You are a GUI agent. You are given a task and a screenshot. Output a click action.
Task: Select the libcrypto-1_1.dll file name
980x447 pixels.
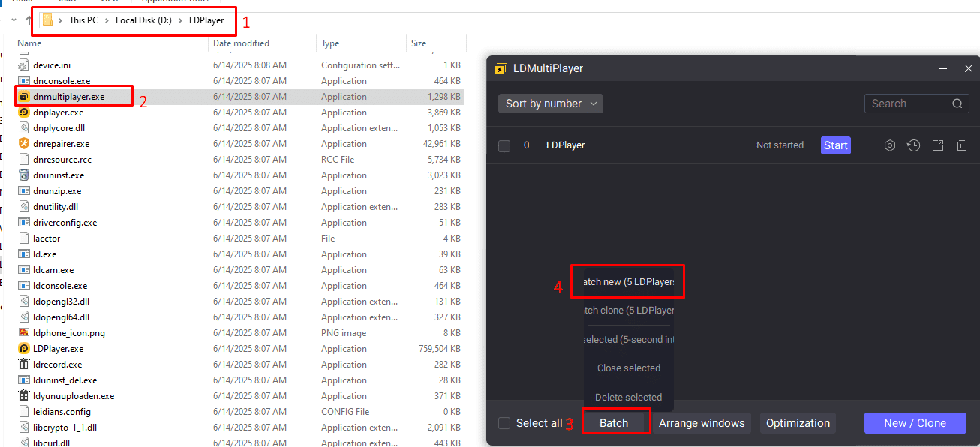pyautogui.click(x=65, y=427)
